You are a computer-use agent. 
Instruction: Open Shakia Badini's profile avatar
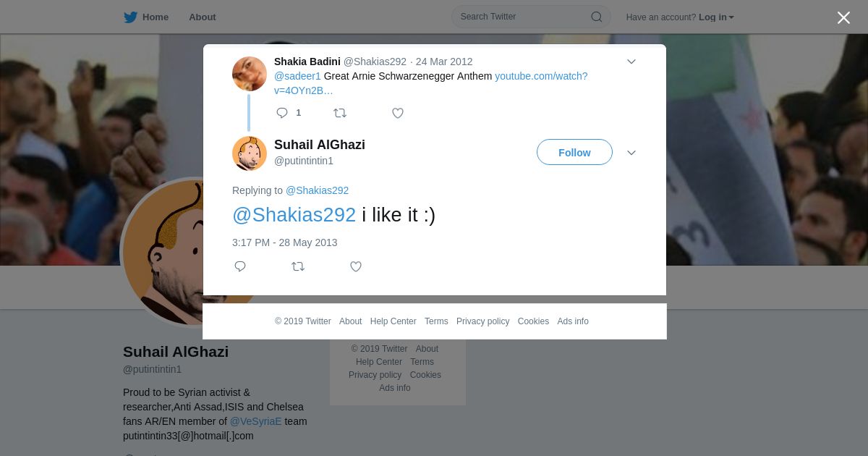(x=250, y=74)
